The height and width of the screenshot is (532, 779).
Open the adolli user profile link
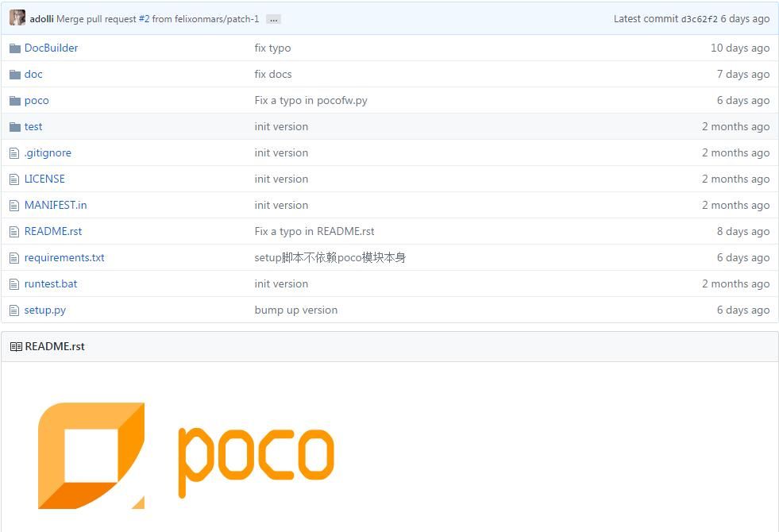coord(42,19)
